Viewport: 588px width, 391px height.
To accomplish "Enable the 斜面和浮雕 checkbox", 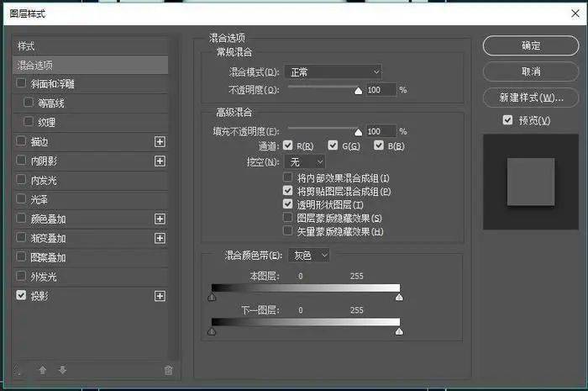I will pyautogui.click(x=21, y=83).
